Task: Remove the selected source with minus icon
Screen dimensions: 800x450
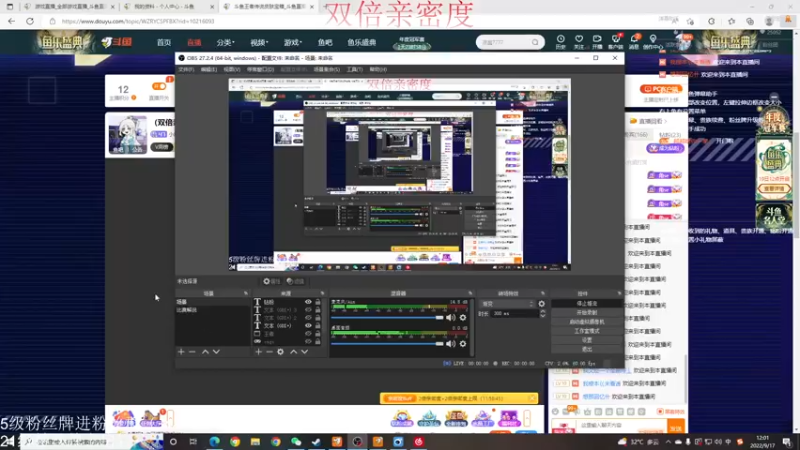Action: 269,352
